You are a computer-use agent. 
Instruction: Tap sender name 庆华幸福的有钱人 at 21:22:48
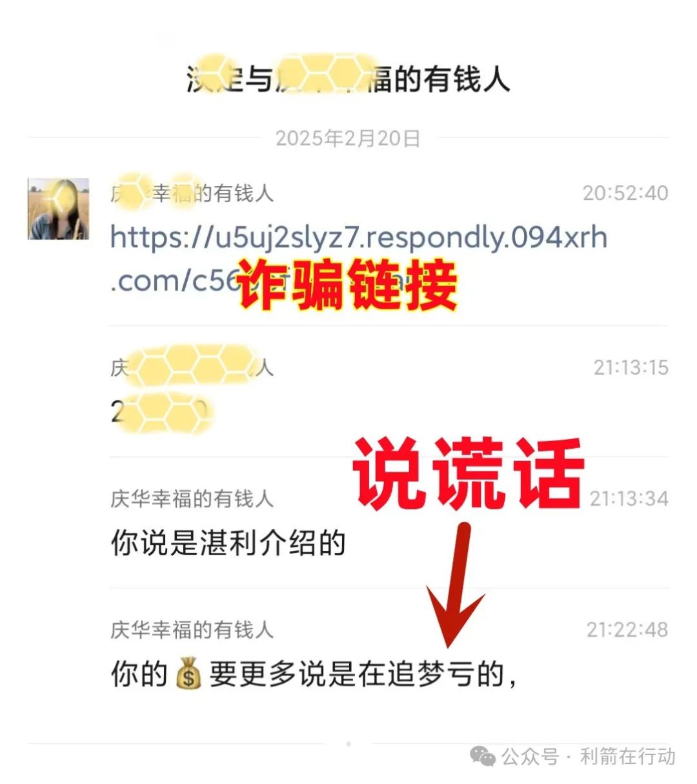click(x=192, y=630)
